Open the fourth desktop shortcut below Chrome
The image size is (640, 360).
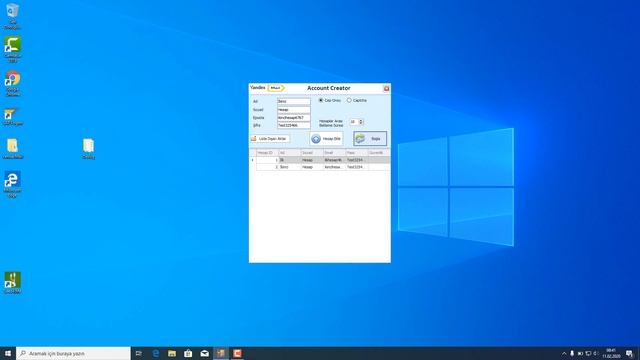(12, 116)
